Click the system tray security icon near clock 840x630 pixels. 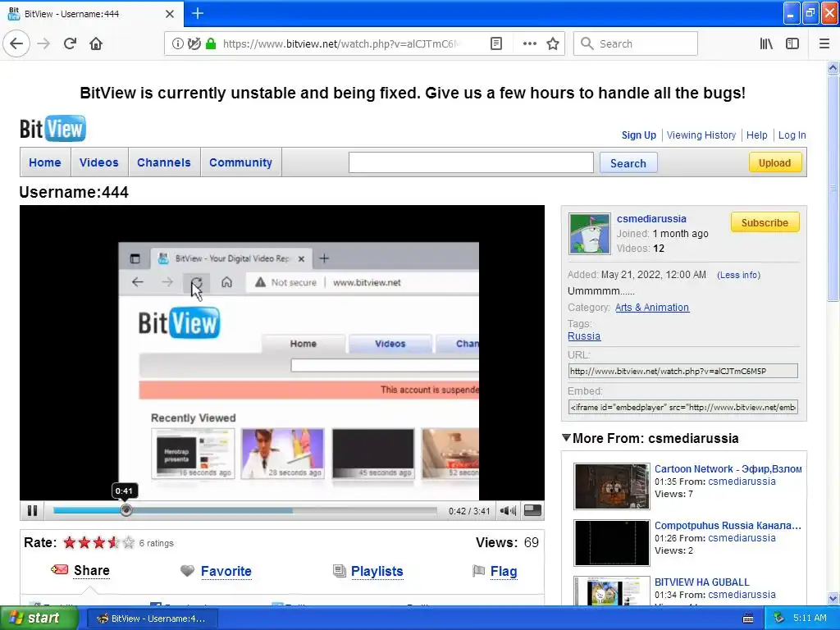pos(779,619)
